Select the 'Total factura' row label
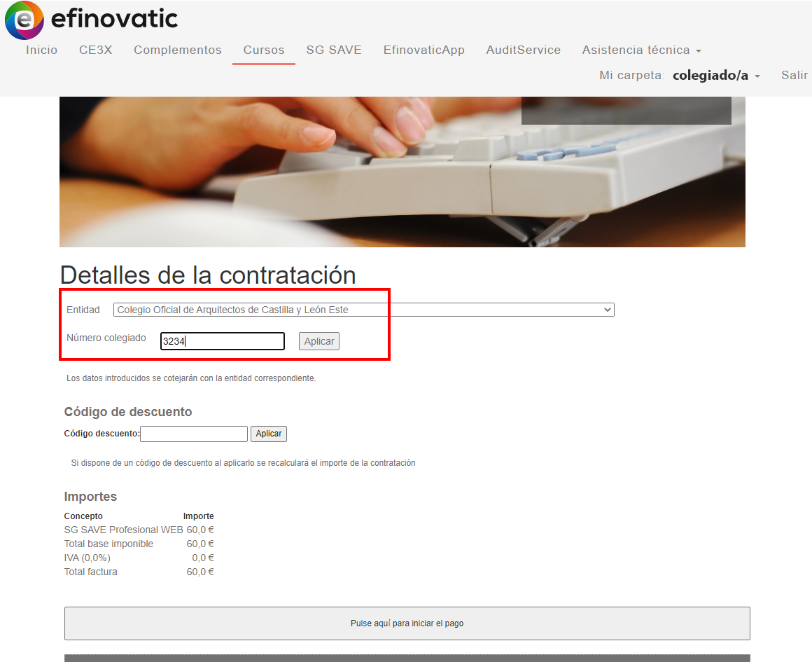The image size is (812, 662). click(x=90, y=572)
